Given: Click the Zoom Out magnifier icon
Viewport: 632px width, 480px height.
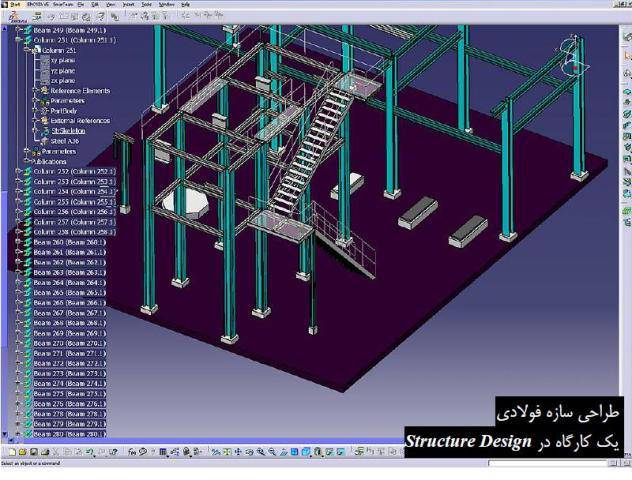Looking at the screenshot, I should (272, 452).
